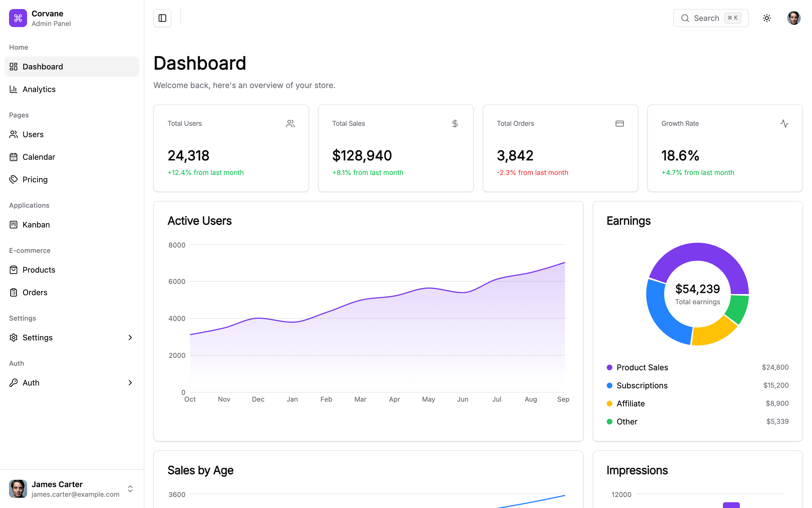Click the $8,900 Affiliate amount

click(x=777, y=404)
